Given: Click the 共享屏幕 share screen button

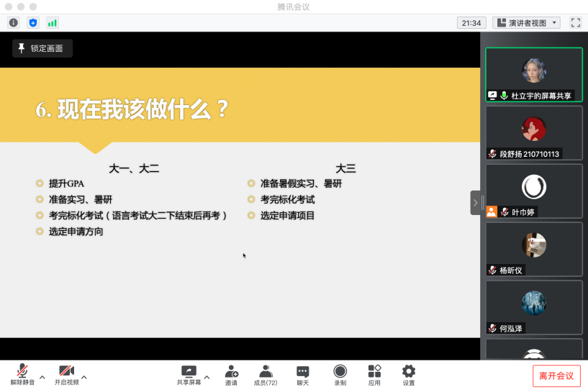Looking at the screenshot, I should point(189,375).
